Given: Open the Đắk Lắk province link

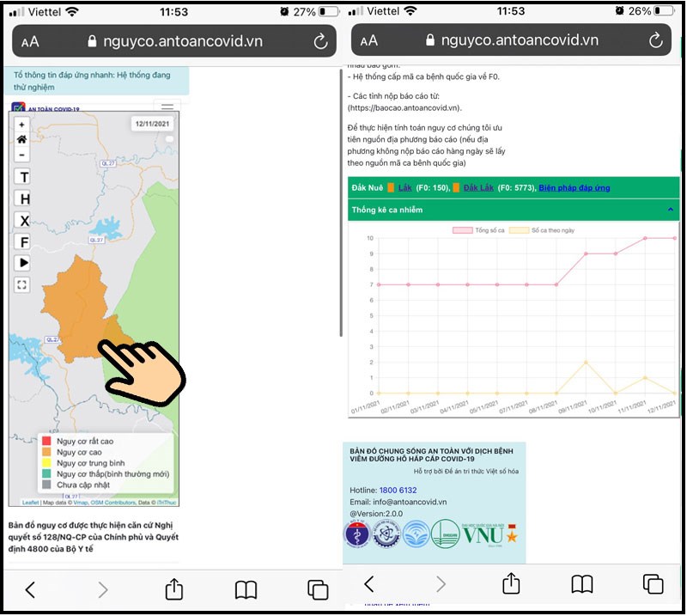Looking at the screenshot, I should coord(478,187).
